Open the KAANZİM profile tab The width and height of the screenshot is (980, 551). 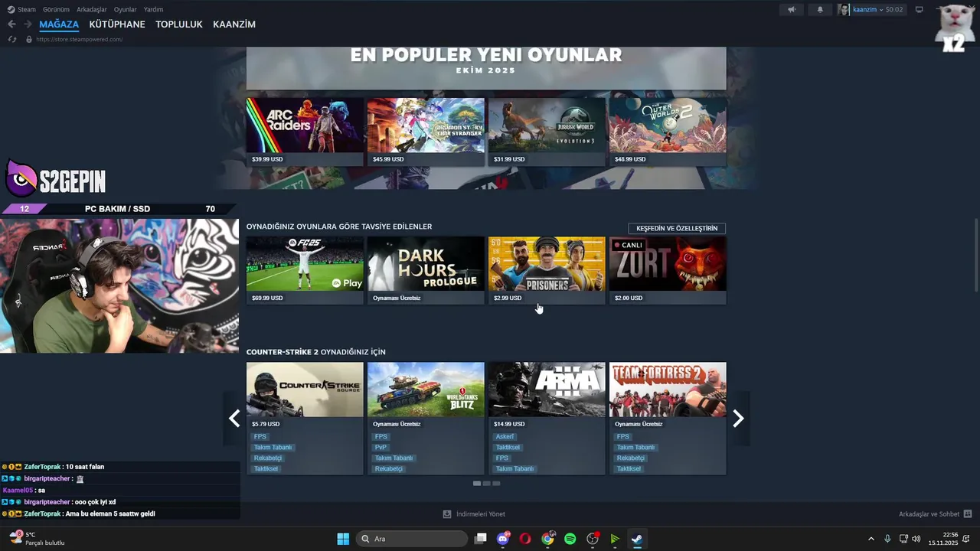(234, 24)
